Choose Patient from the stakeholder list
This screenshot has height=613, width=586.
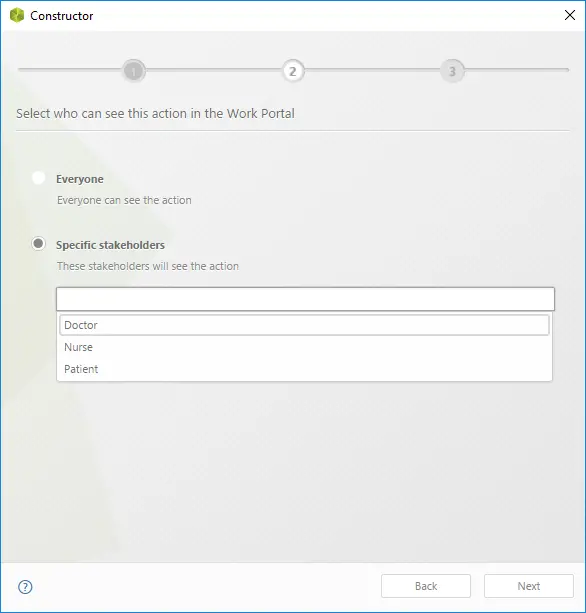(x=304, y=369)
